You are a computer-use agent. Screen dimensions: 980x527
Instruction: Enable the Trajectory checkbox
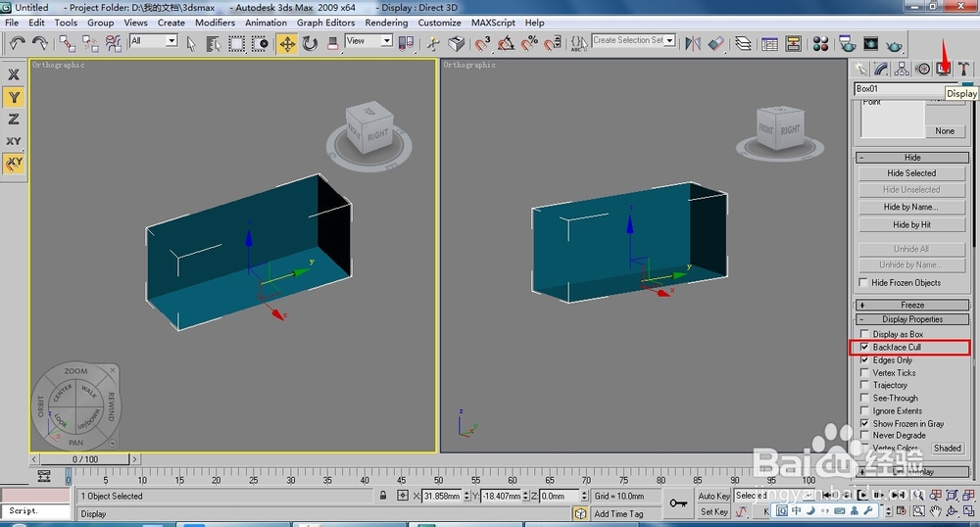click(x=864, y=385)
